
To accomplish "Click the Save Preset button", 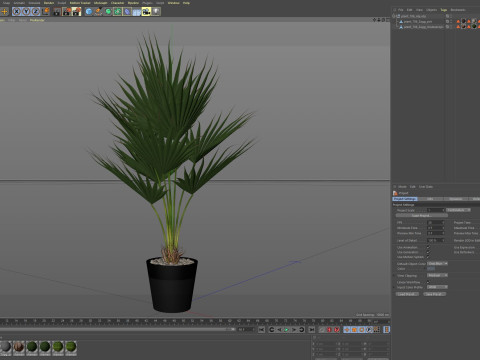I will coord(434,294).
